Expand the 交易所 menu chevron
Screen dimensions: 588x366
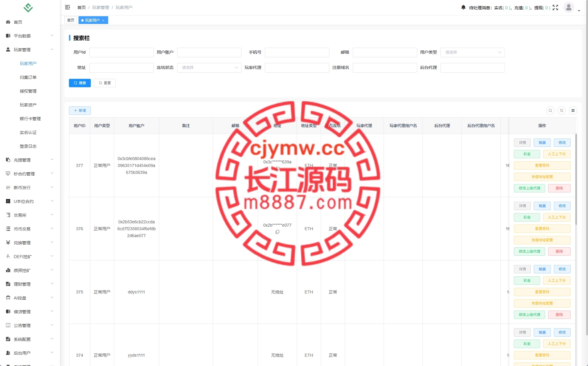[x=52, y=215]
